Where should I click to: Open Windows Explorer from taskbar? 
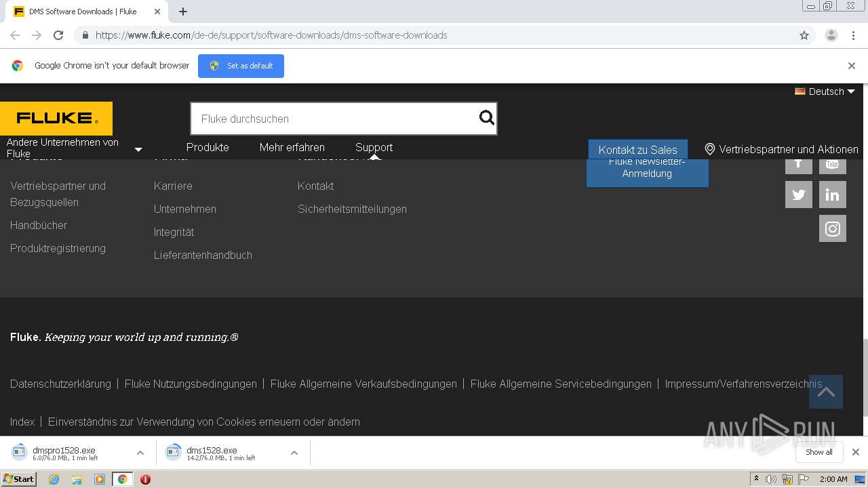pos(77,479)
